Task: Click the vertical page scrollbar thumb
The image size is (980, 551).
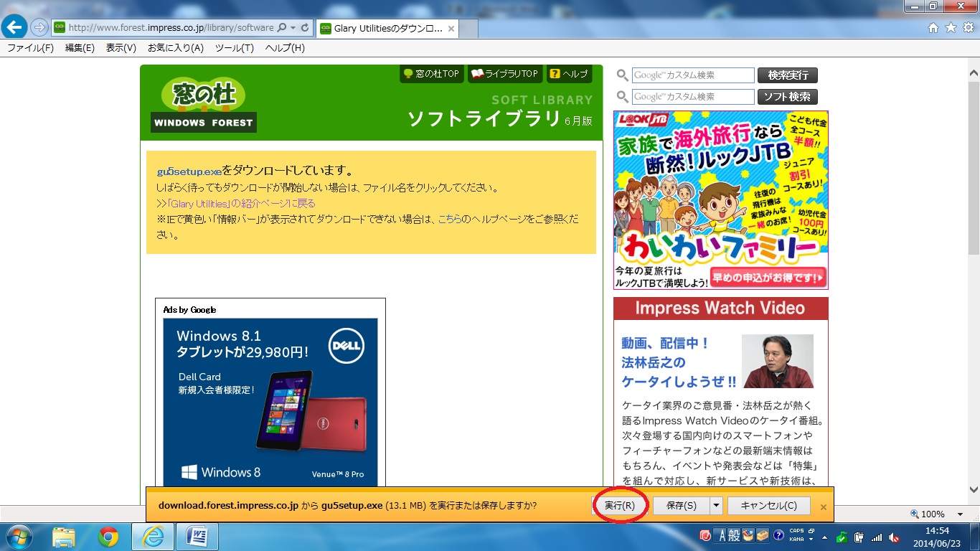Action: click(974, 166)
